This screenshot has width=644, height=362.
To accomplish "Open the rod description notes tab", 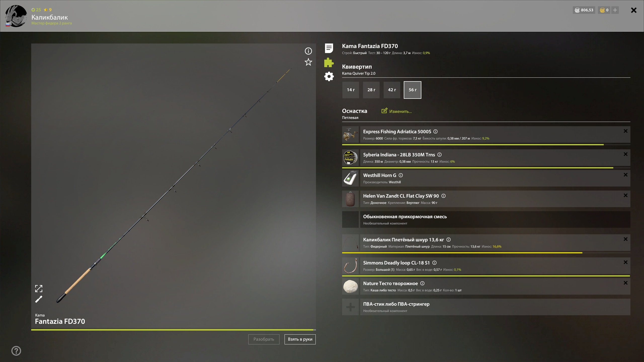I will coord(329,48).
